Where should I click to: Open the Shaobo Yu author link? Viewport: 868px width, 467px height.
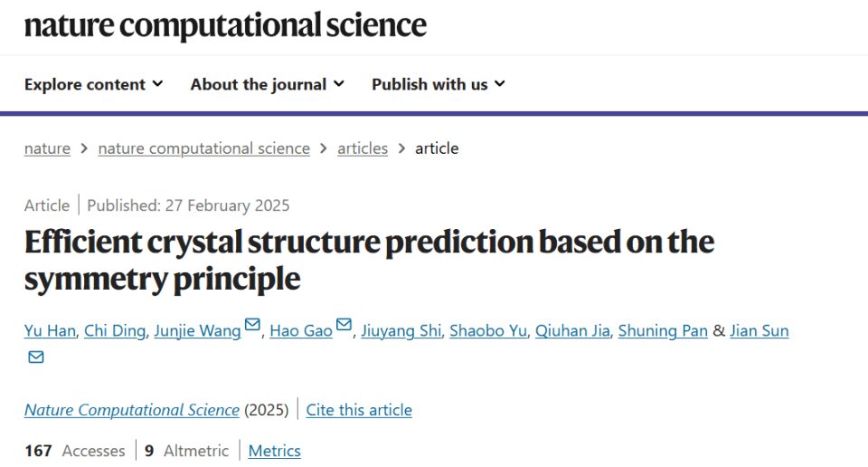pyautogui.click(x=488, y=330)
